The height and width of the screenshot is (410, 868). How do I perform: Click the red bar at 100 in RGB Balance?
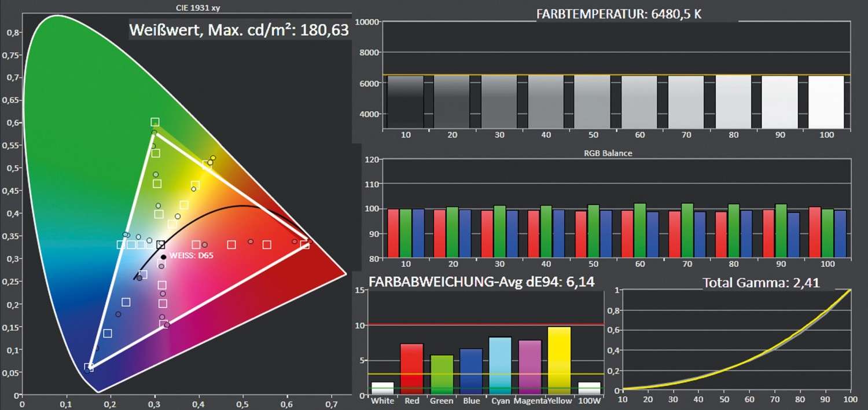[815, 232]
